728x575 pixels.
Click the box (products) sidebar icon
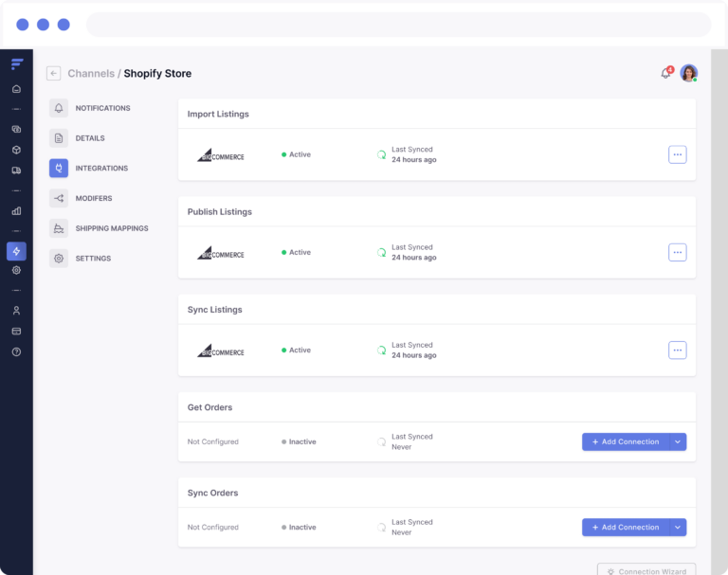[x=16, y=150]
